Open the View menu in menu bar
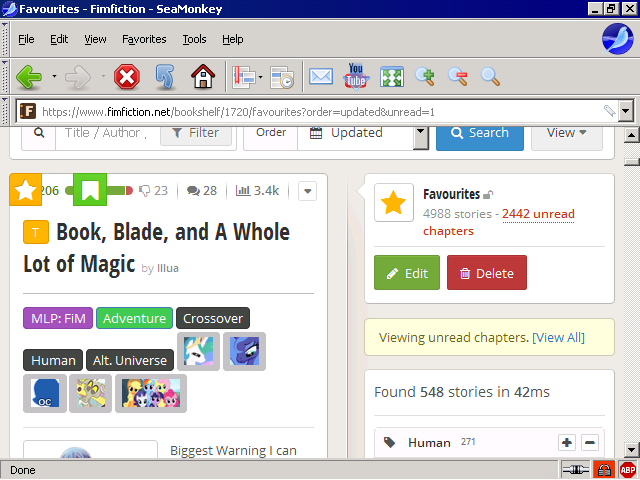This screenshot has width=640, height=480. pos(95,39)
